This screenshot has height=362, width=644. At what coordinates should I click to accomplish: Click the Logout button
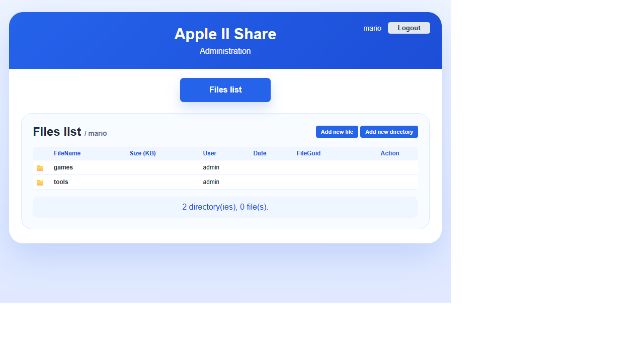[x=409, y=28]
